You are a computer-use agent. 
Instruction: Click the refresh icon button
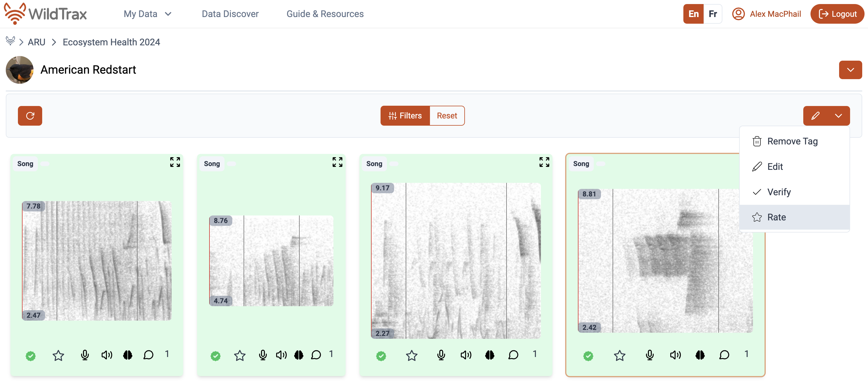(30, 116)
